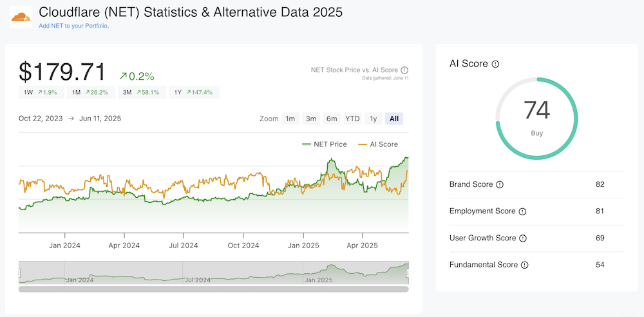Screen dimensions: 644x317
Task: Click the Brand Score label
Action: pyautogui.click(x=471, y=184)
